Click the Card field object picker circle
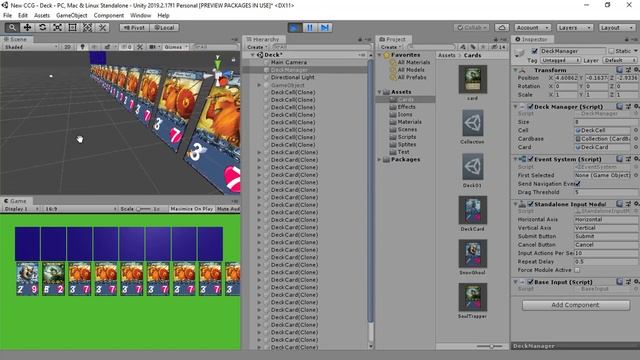Screen dimensions: 640x360 pos(636,147)
